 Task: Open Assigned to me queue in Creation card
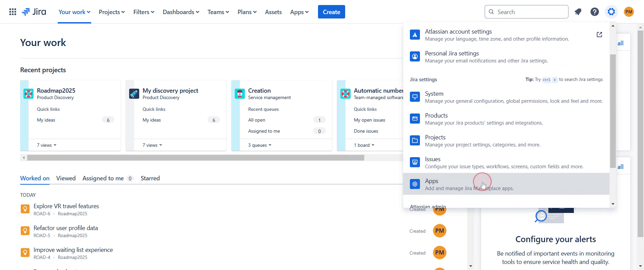pos(264,131)
